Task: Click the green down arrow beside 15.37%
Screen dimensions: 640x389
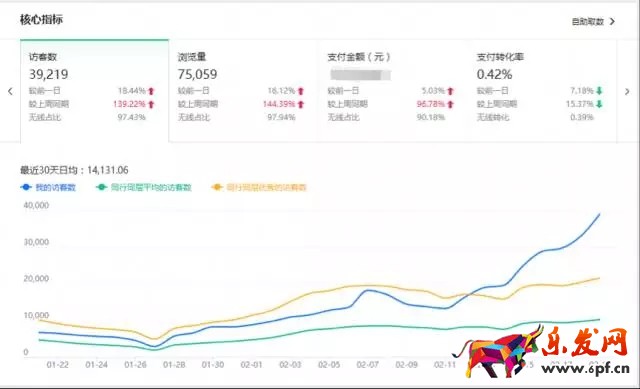Action: (x=599, y=104)
